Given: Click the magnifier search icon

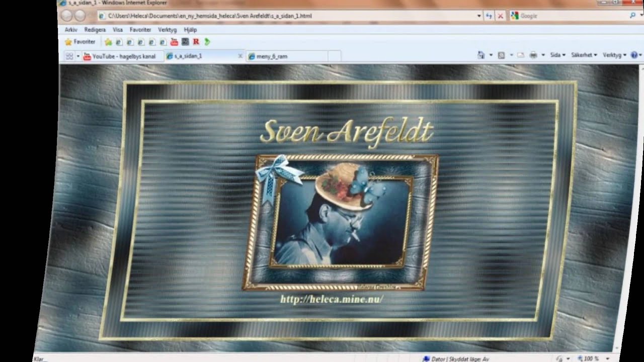Looking at the screenshot, I should tap(633, 16).
